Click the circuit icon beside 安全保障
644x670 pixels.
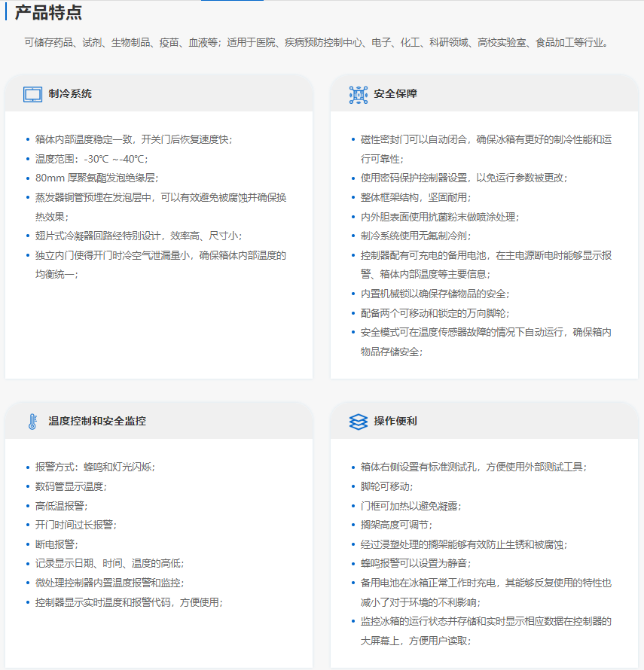point(358,94)
